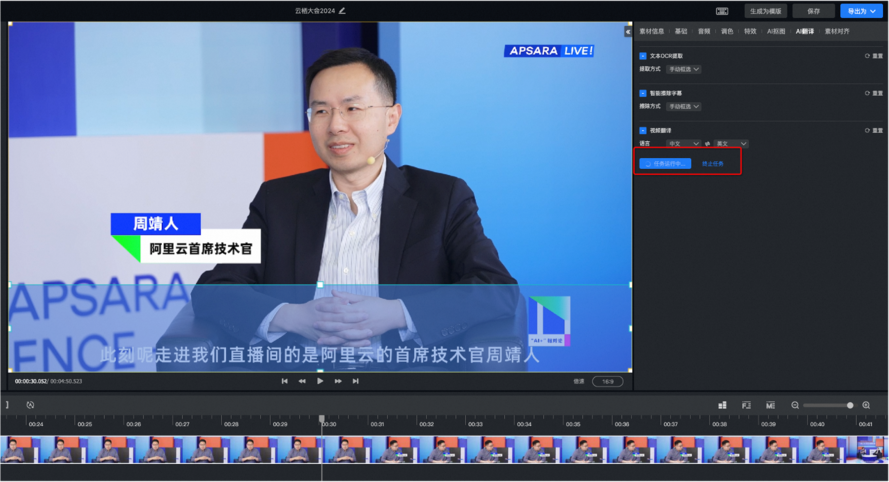Viewport: 889px width, 482px height.
Task: Open the keyboard shortcuts icon in top bar
Action: [x=722, y=11]
